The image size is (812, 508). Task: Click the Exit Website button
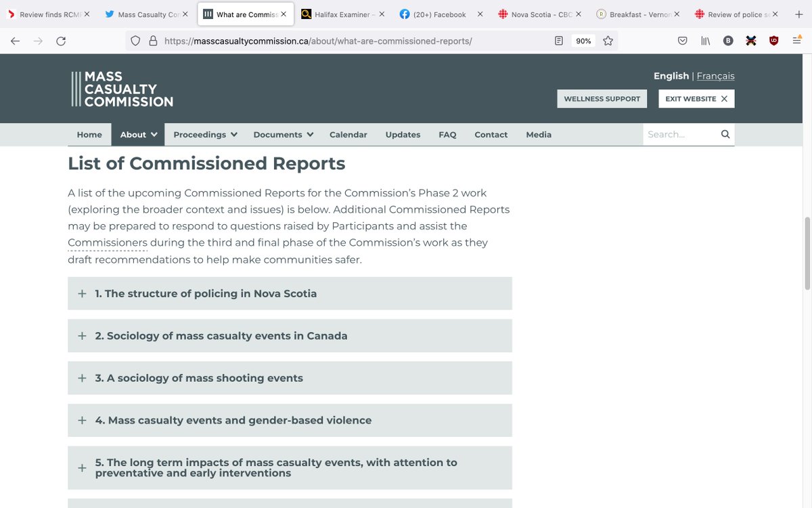[x=696, y=99]
